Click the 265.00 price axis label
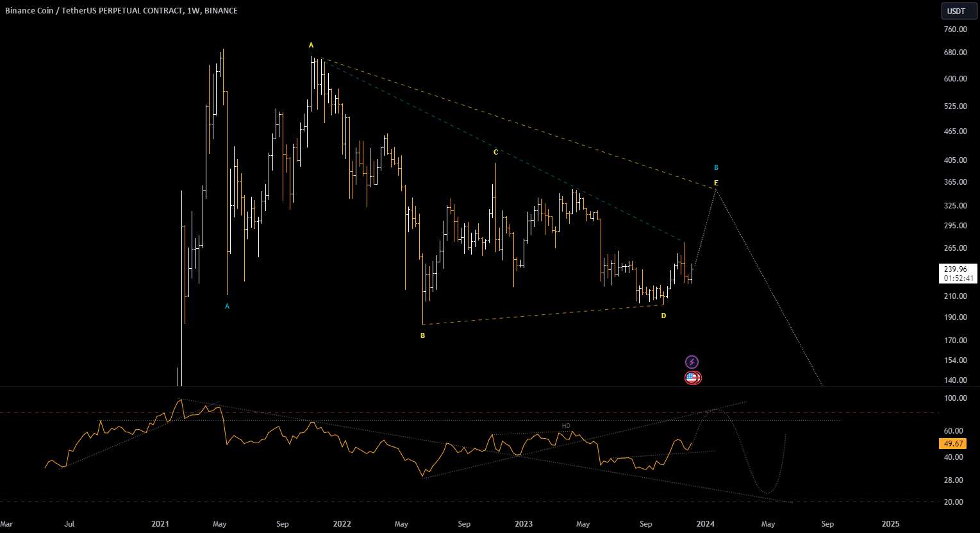 pos(955,248)
